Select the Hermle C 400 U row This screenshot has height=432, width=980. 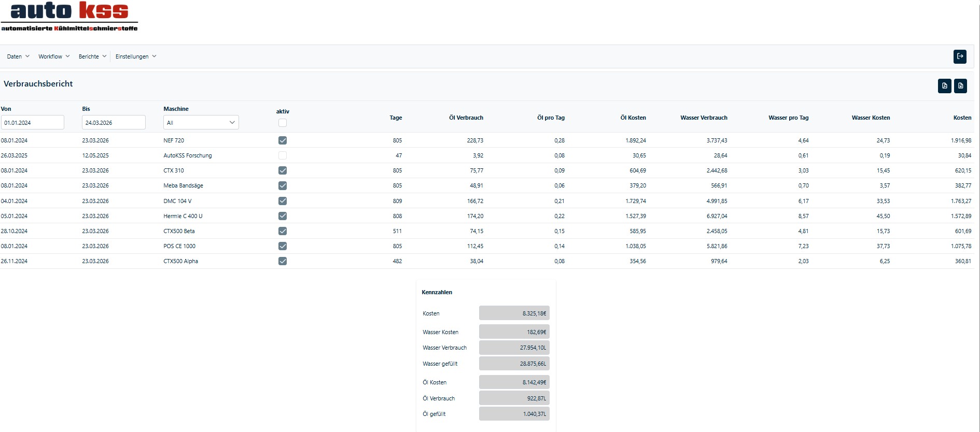click(183, 216)
